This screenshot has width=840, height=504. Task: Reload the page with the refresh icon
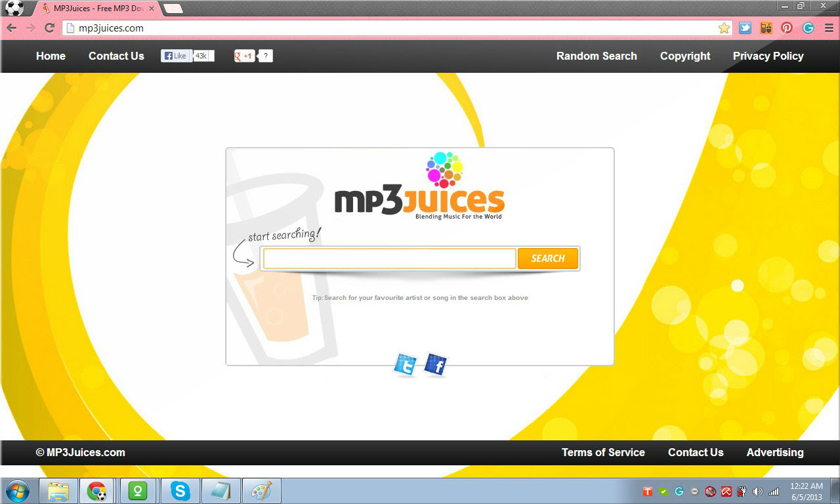pyautogui.click(x=49, y=28)
